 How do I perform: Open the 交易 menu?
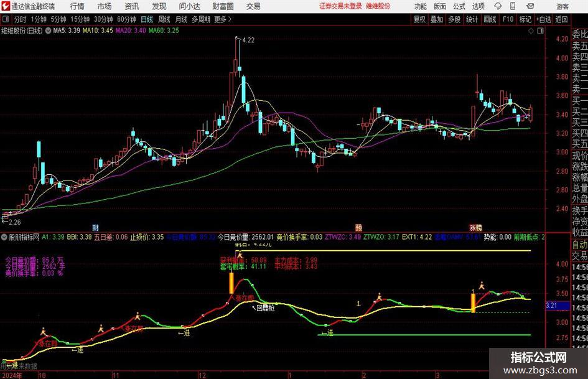(x=253, y=6)
